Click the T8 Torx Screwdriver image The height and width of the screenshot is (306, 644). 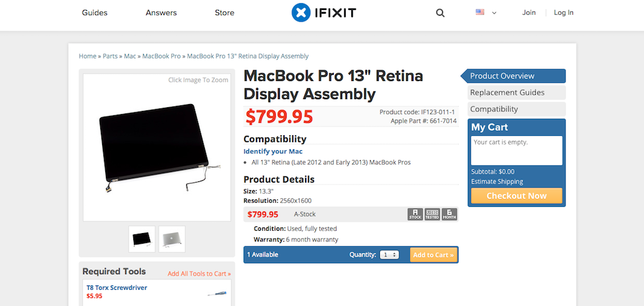coord(217,293)
